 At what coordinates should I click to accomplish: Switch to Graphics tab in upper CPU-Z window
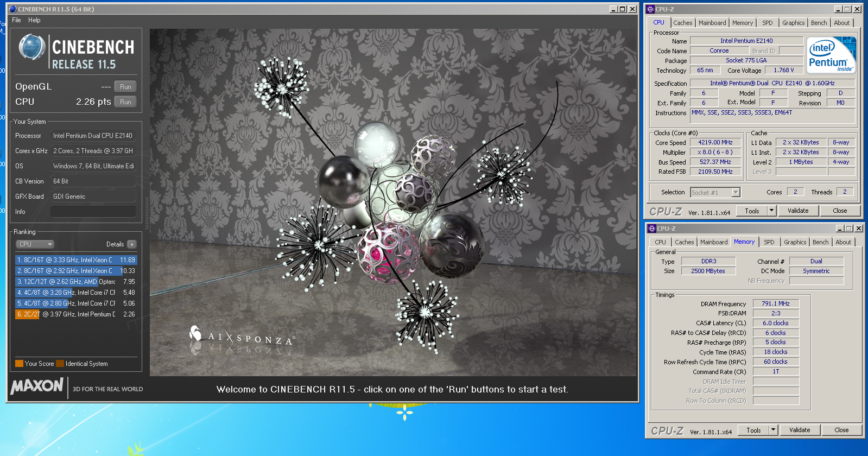(793, 23)
